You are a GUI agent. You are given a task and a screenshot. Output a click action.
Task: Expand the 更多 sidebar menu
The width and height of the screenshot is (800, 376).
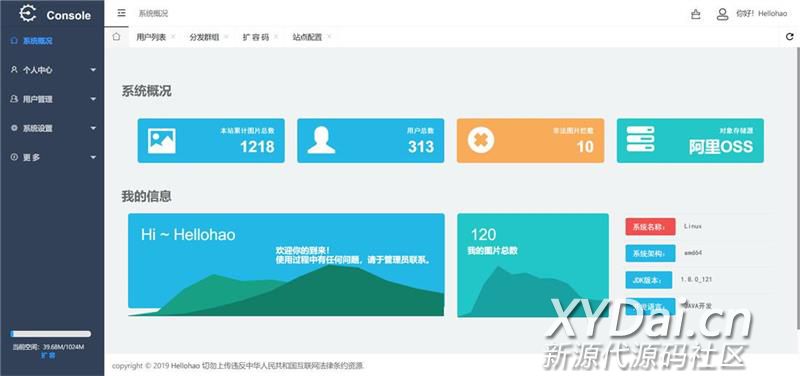pos(52,158)
